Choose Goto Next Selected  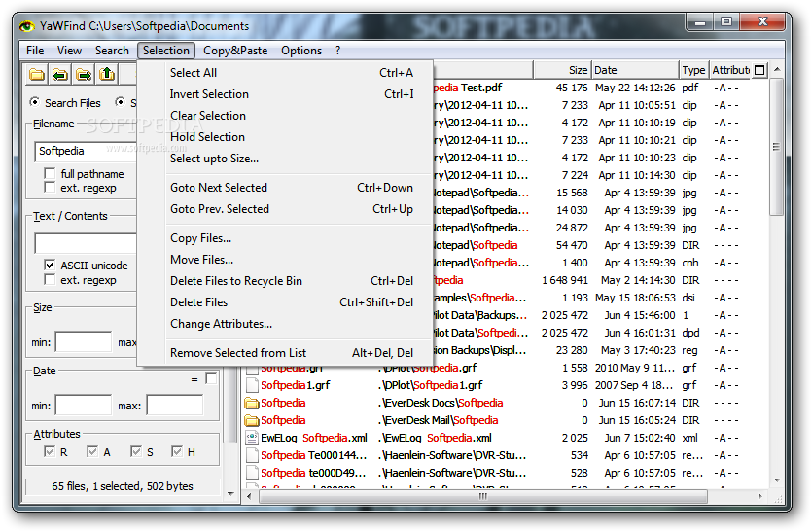click(x=285, y=188)
